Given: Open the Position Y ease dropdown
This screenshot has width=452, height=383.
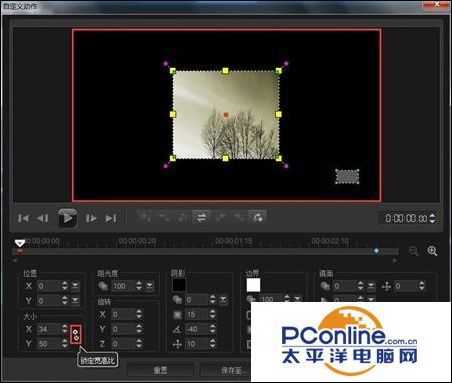Looking at the screenshot, I should (x=75, y=301).
